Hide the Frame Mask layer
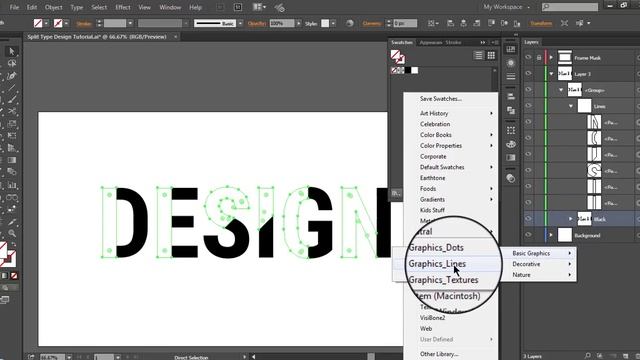This screenshot has height=360, width=640. pos(529,58)
